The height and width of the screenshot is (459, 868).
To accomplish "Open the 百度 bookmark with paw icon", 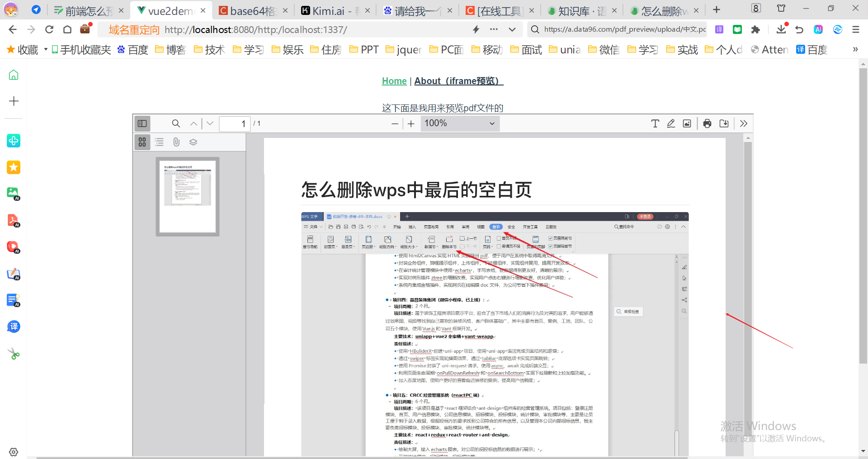I will 133,50.
